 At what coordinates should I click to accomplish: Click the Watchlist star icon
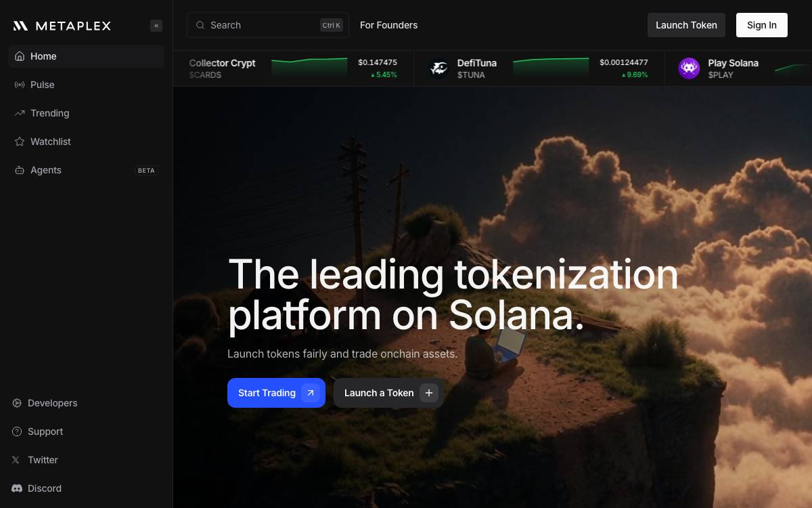point(20,142)
